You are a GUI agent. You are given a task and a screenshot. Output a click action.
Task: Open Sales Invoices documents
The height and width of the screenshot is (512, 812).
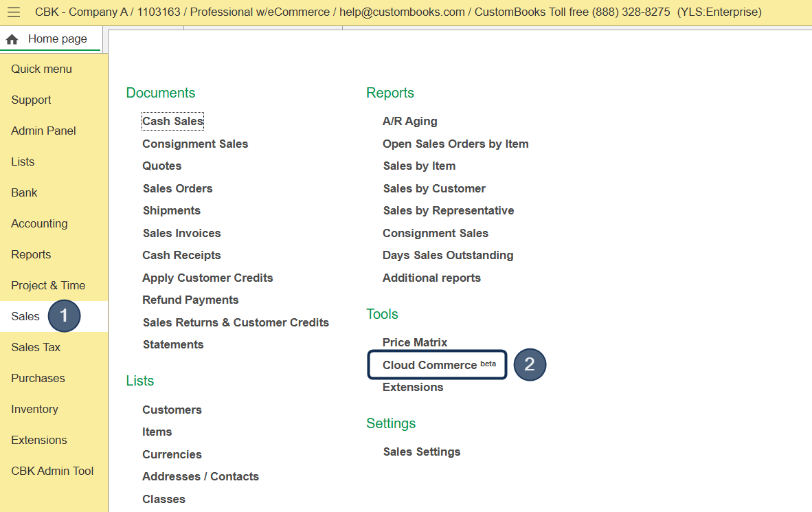[181, 233]
